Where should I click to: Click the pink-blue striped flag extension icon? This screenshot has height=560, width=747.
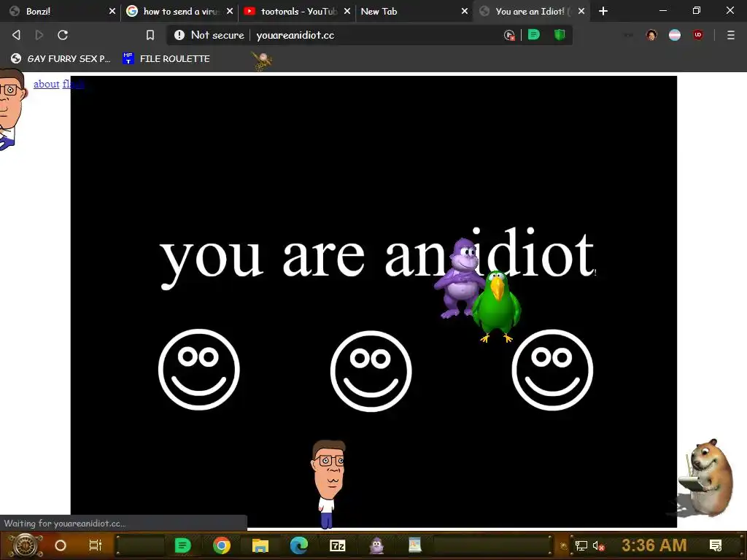click(x=675, y=35)
